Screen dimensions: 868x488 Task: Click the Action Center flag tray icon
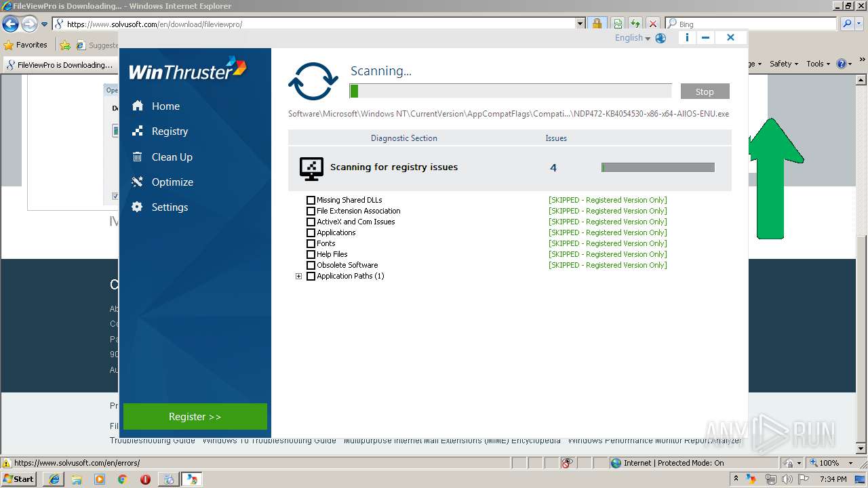point(804,479)
